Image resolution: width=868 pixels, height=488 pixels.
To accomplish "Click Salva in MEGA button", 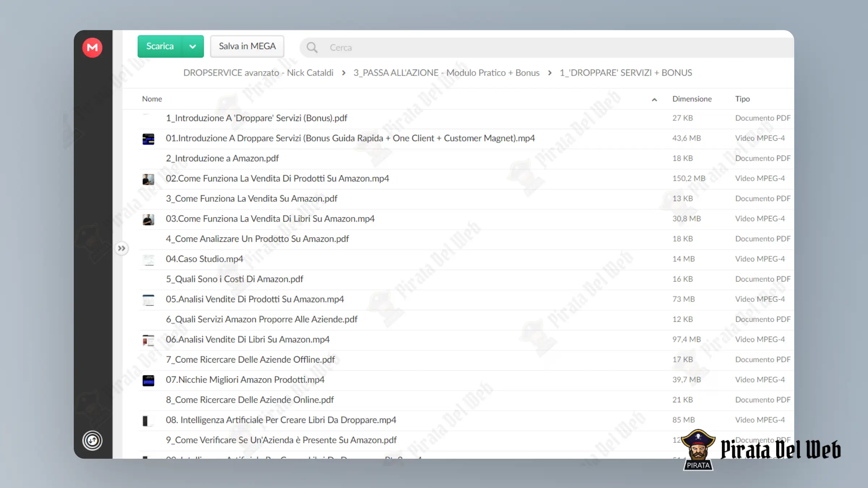I will tap(247, 46).
